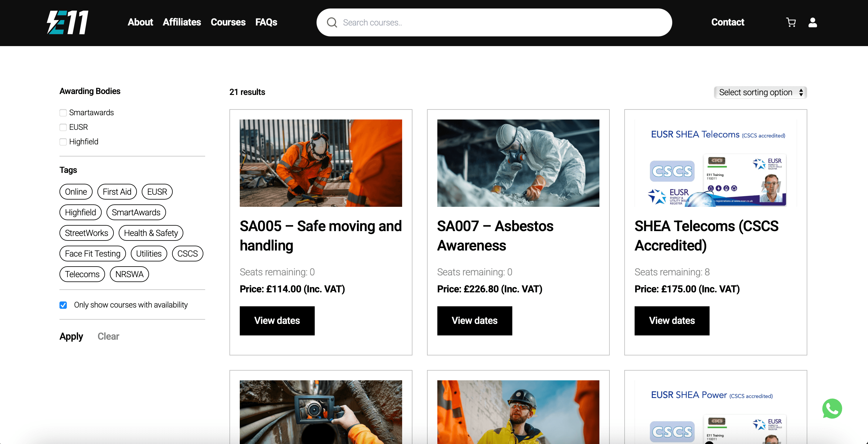Select the First Aid tag

[117, 192]
